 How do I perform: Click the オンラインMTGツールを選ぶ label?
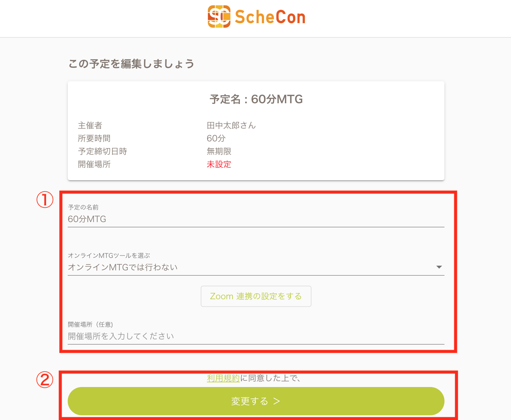pyautogui.click(x=109, y=256)
